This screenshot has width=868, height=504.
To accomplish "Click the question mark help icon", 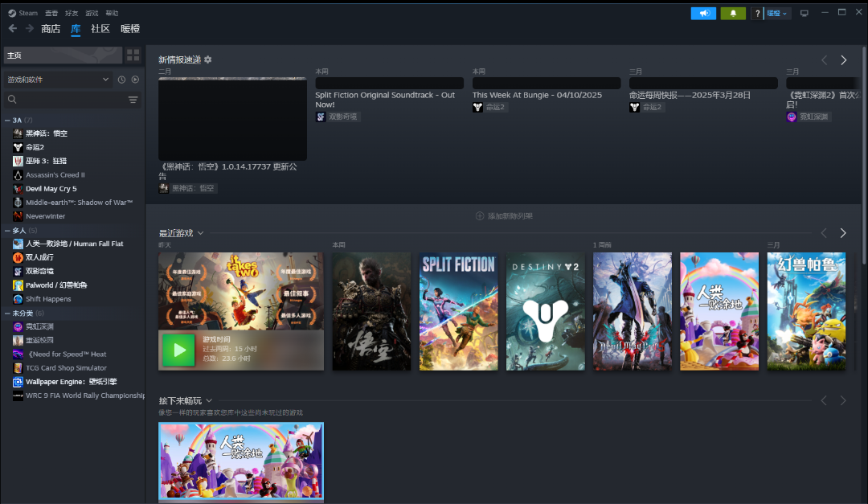I will coord(757,14).
